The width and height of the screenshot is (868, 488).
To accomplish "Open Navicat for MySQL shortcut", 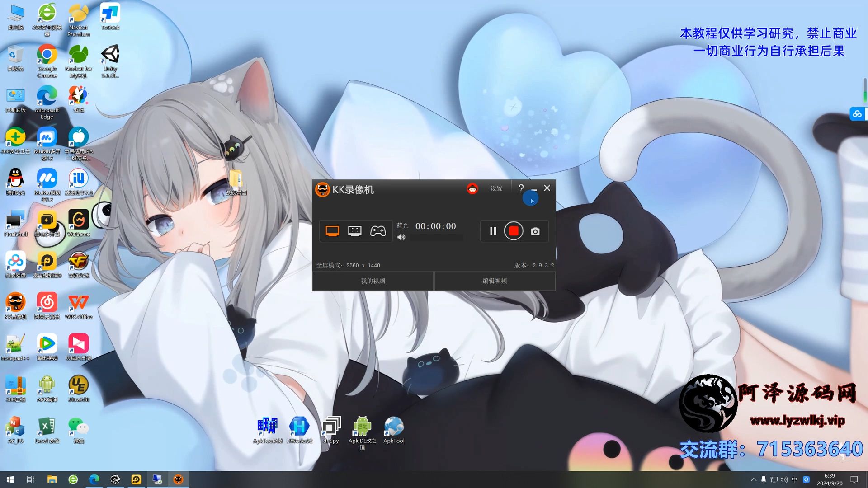I will (79, 61).
